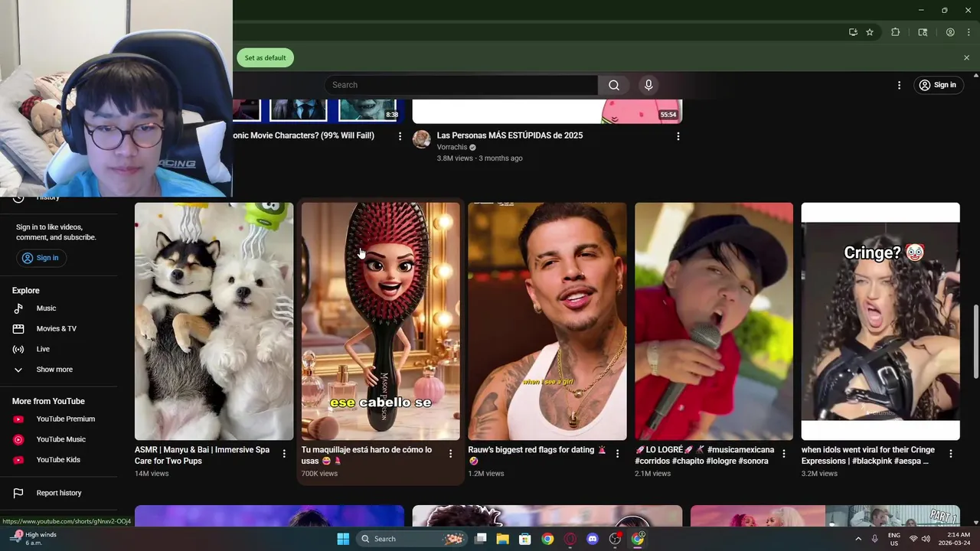Open Task View on taskbar

coord(480,539)
